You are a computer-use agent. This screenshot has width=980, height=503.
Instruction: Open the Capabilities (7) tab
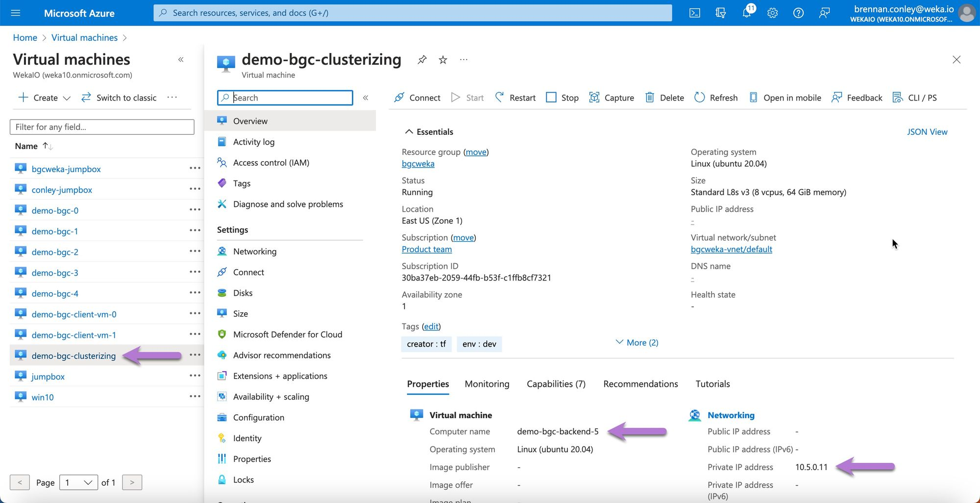pyautogui.click(x=556, y=384)
